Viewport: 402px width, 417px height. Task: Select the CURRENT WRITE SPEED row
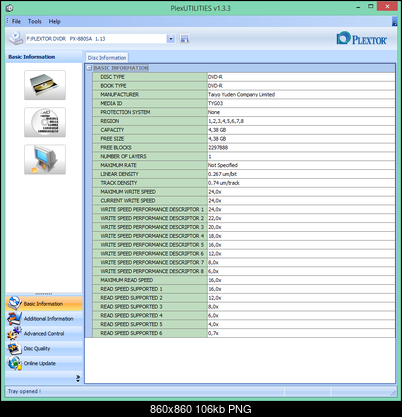pyautogui.click(x=244, y=200)
